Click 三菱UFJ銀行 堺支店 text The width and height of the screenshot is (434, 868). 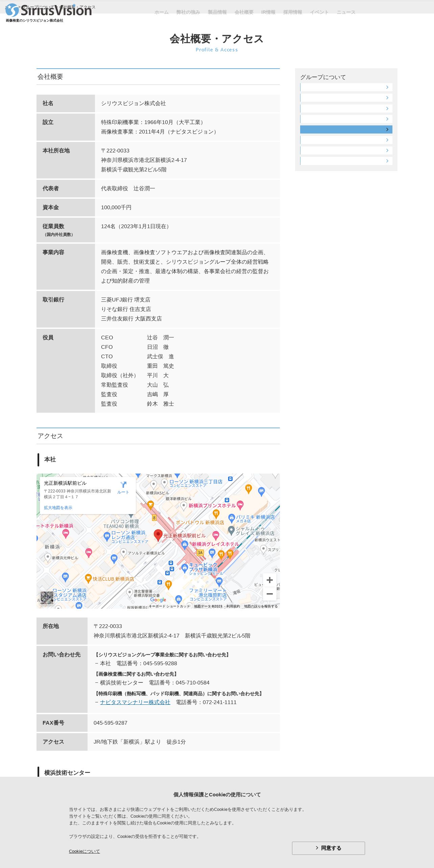coord(126,299)
